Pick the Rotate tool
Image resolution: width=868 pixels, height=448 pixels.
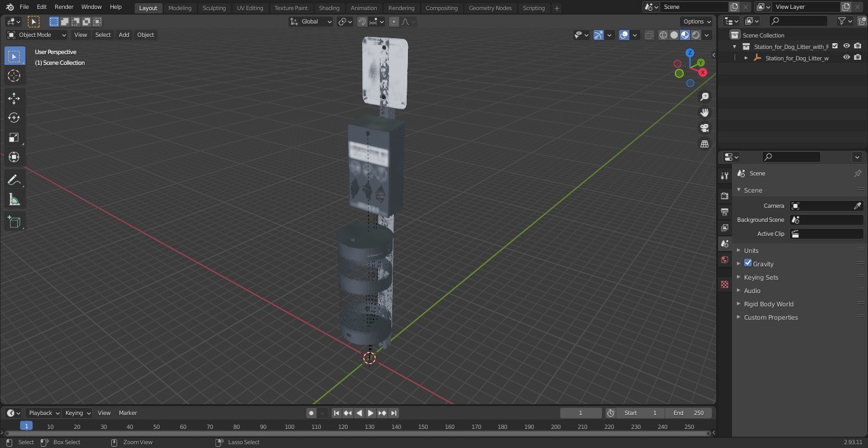click(x=14, y=118)
